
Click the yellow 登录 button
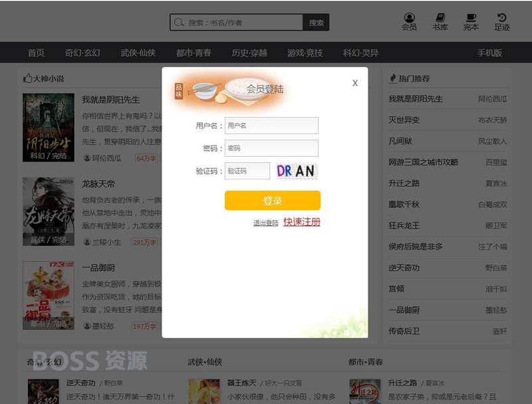[x=273, y=200]
